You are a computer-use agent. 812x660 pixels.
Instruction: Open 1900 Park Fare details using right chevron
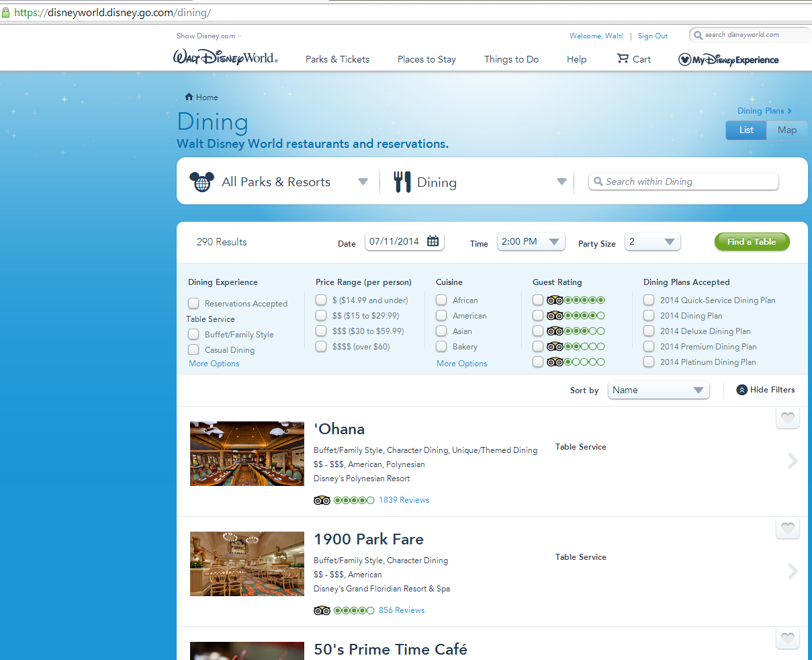(793, 571)
